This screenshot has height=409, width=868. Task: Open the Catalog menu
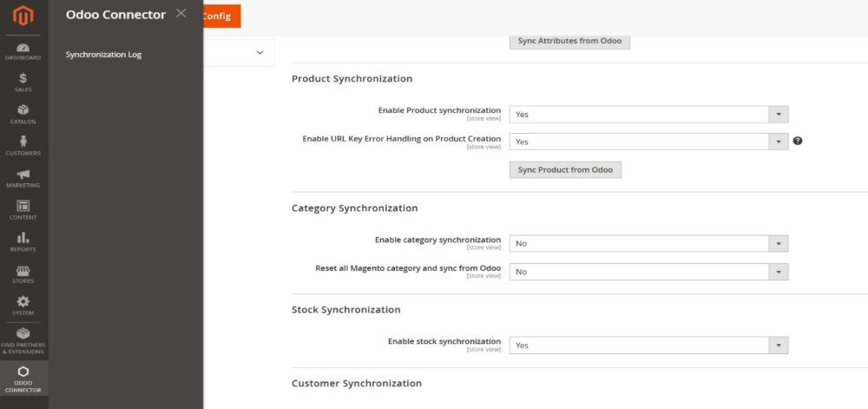click(x=23, y=115)
